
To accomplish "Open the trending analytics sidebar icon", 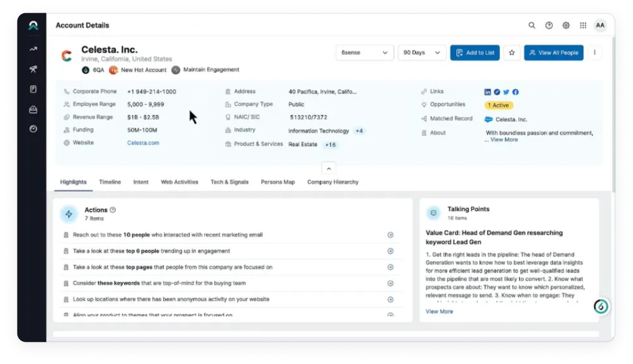I will [33, 49].
